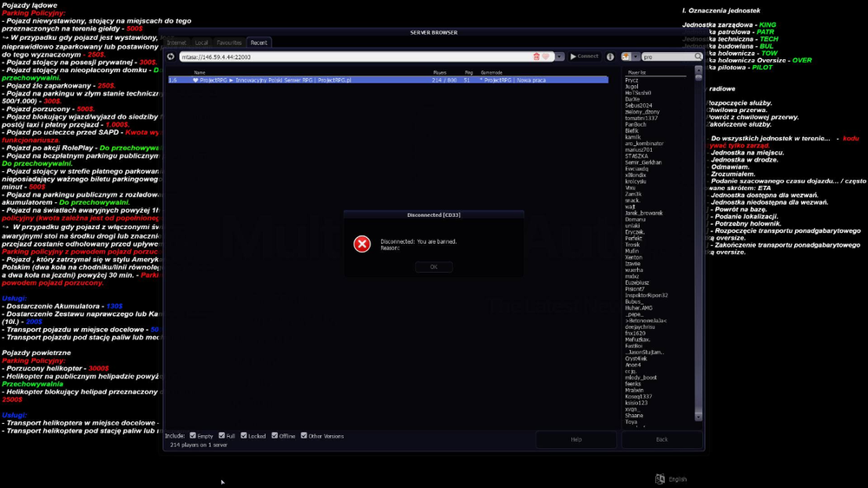868x488 pixels.
Task: Toggle the Offline include checkbox
Action: click(274, 436)
